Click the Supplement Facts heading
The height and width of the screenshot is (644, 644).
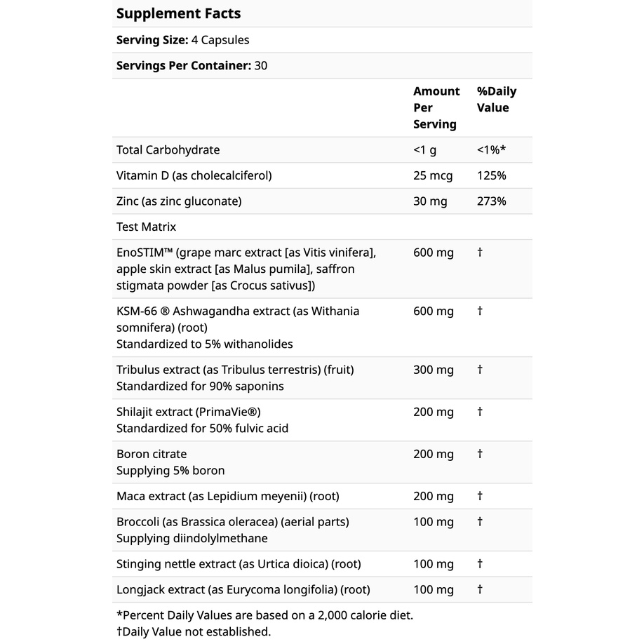click(x=178, y=13)
